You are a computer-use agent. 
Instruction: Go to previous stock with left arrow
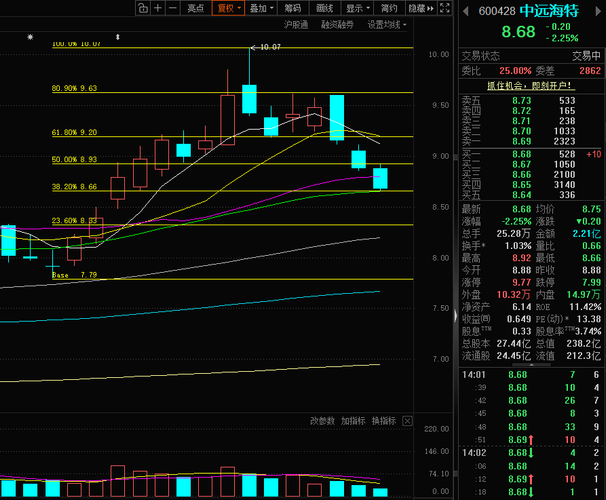point(466,11)
